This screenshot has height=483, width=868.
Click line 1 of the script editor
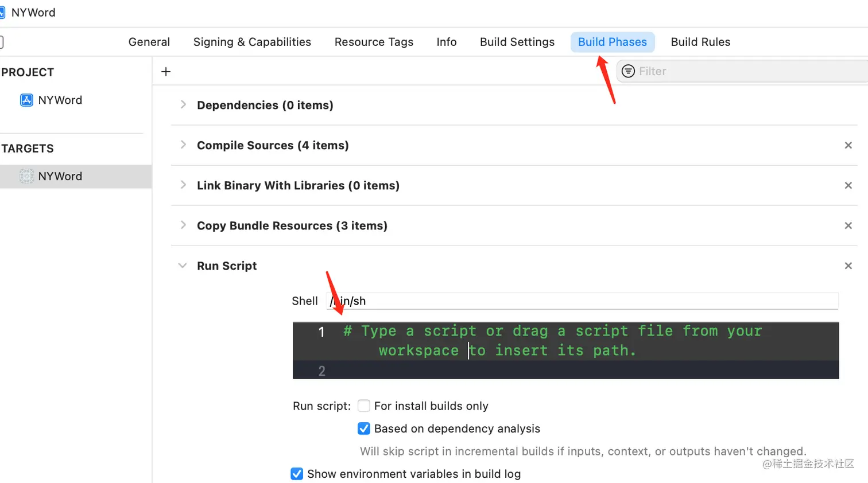[x=565, y=341]
